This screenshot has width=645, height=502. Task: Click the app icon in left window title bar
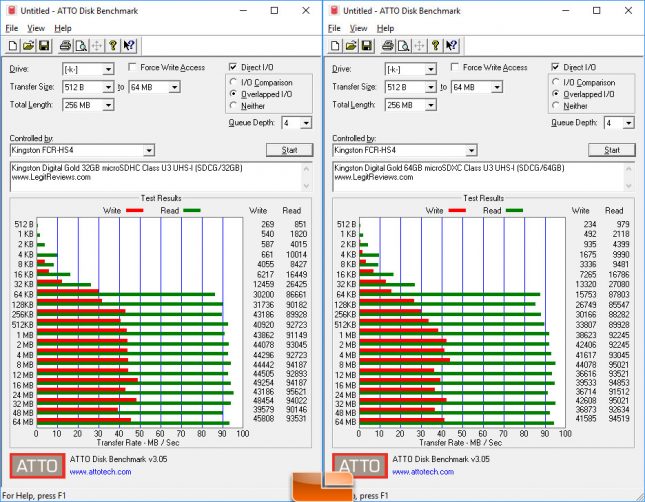tap(12, 10)
